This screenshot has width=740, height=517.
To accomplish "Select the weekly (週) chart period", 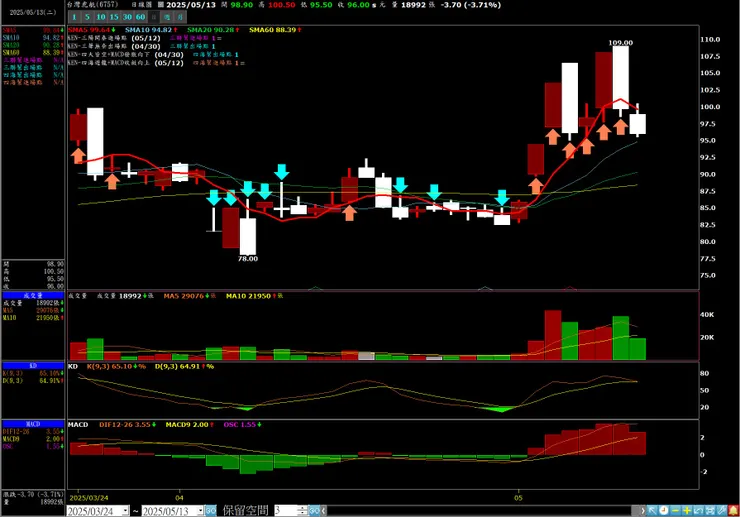I will (167, 17).
